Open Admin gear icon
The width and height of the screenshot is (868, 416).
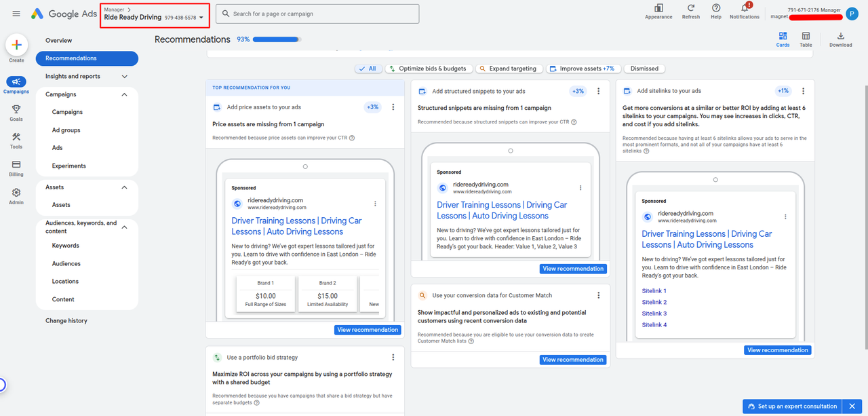tap(16, 195)
